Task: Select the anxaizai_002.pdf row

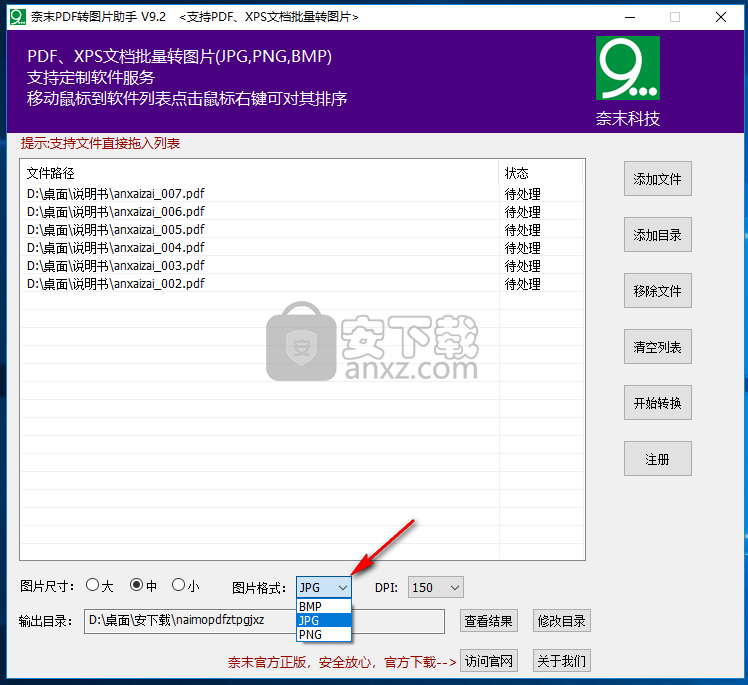Action: [x=302, y=283]
